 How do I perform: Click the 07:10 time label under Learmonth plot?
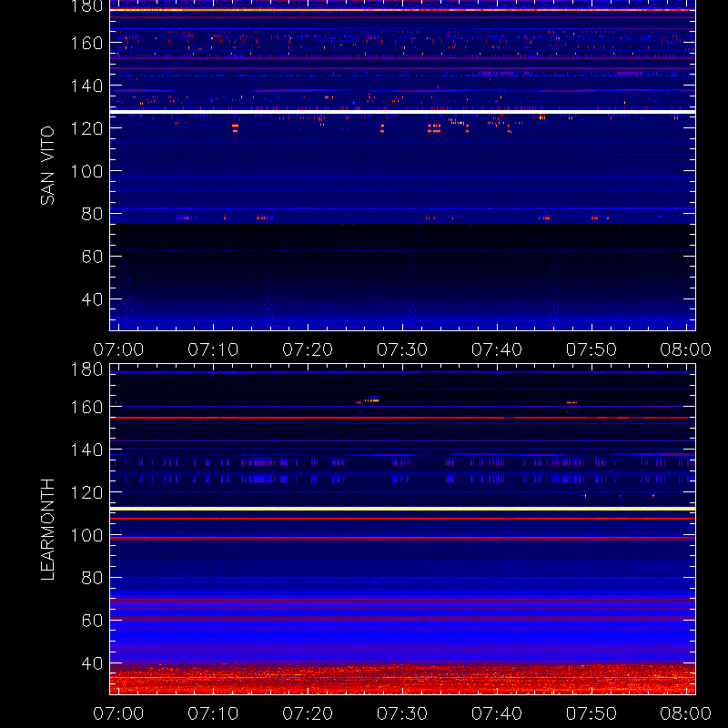point(213,713)
